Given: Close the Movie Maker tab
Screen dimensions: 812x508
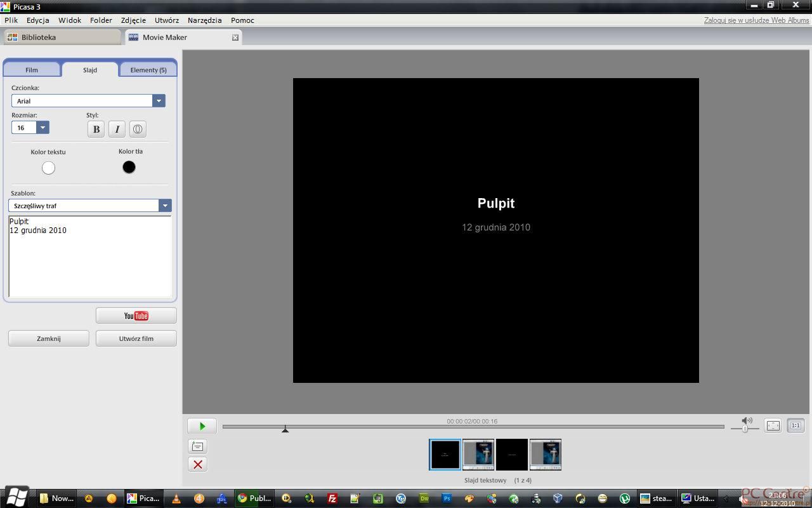Looking at the screenshot, I should click(235, 37).
